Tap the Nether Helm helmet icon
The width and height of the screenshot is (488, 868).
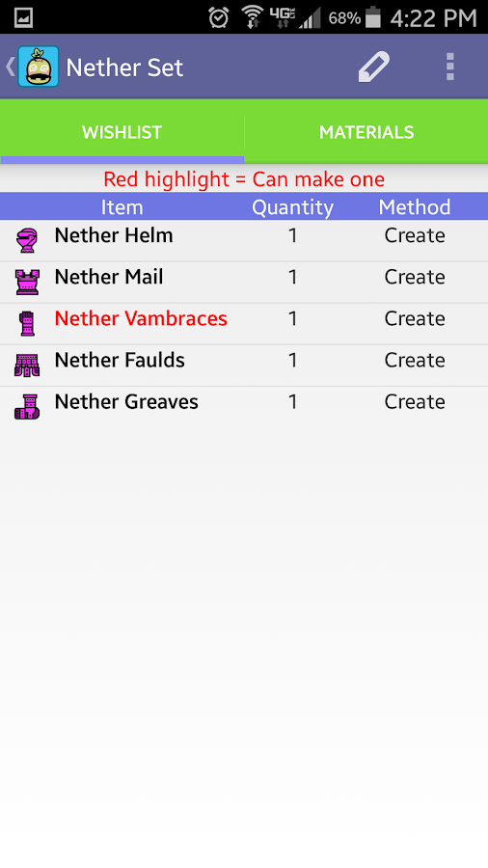pos(27,241)
